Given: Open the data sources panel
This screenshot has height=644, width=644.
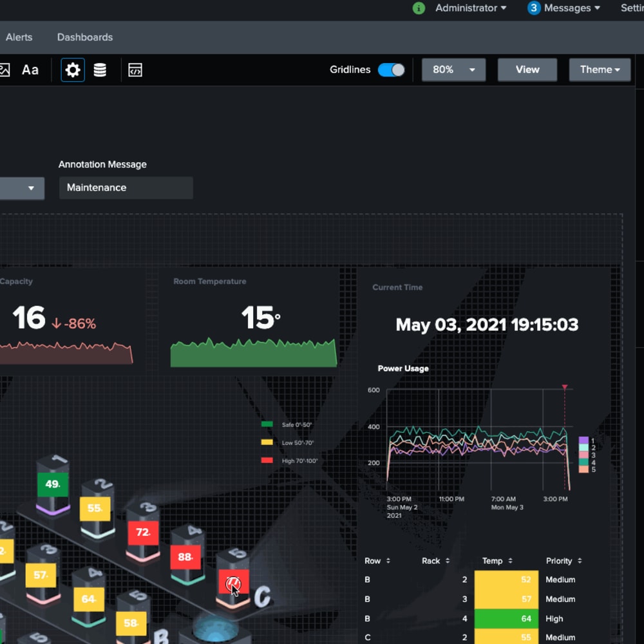Looking at the screenshot, I should pyautogui.click(x=100, y=70).
